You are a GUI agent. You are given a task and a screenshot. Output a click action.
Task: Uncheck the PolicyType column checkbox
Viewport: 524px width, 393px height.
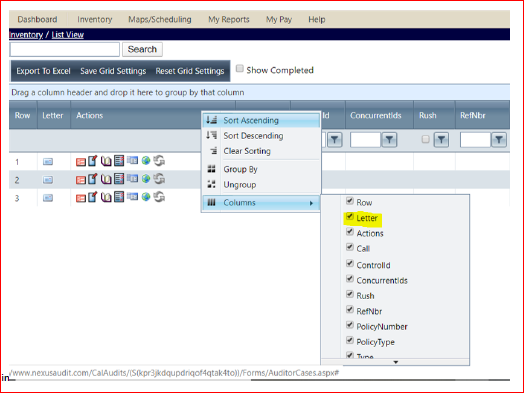350,340
